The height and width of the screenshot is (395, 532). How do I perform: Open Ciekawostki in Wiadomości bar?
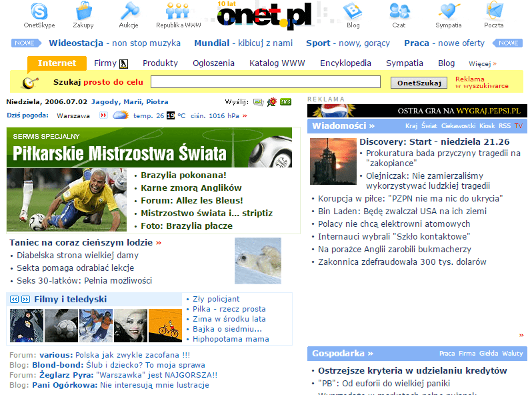pyautogui.click(x=459, y=126)
